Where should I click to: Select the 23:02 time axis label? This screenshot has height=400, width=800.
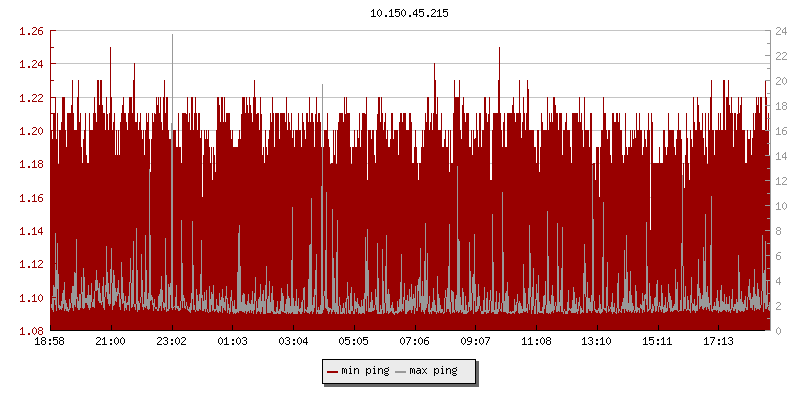(x=172, y=342)
